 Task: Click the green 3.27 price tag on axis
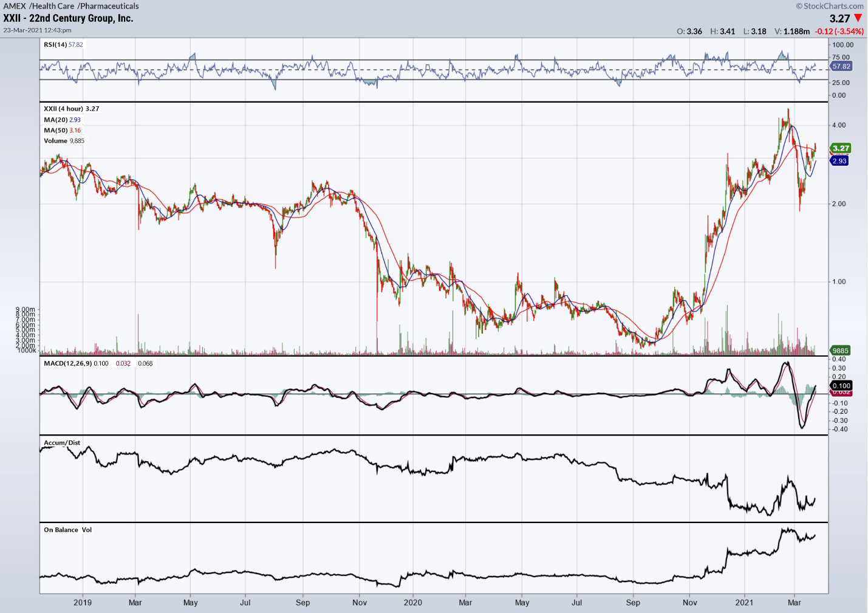tap(841, 148)
